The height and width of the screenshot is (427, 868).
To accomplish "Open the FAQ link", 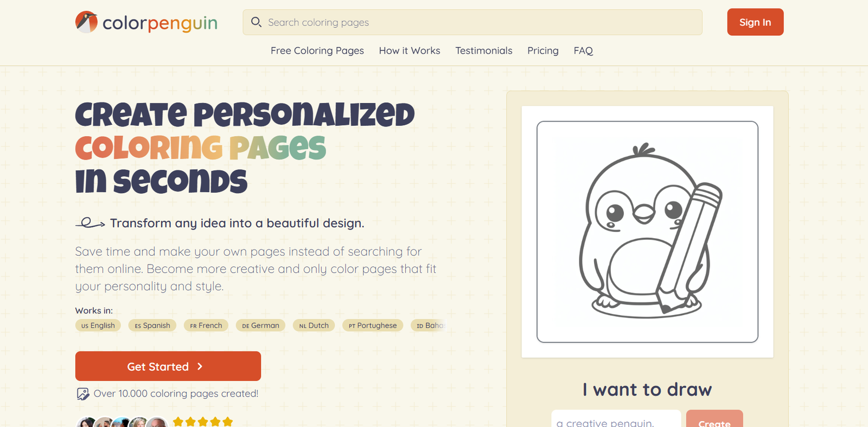I will point(583,50).
